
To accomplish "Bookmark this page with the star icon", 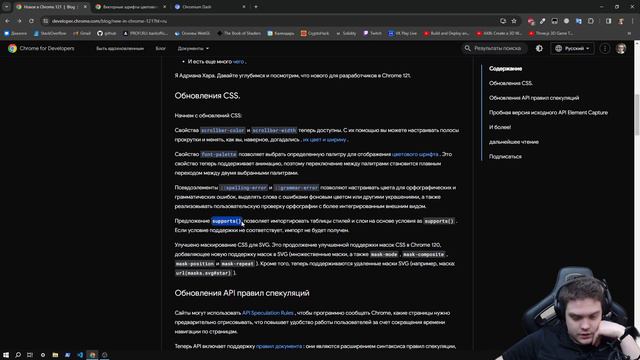I will tap(514, 21).
